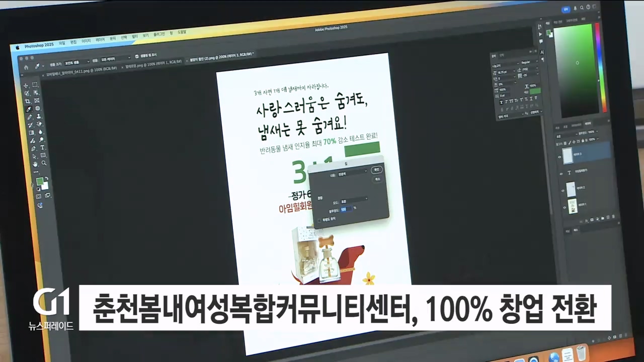
Task: Hide the top selected layer via eye icon
Action: (560, 156)
